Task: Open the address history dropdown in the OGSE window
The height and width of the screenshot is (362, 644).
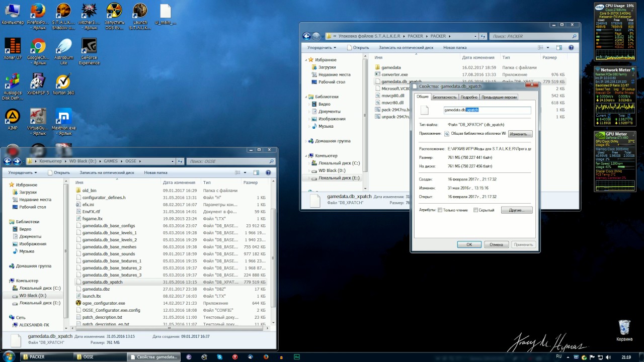Action: tap(173, 161)
